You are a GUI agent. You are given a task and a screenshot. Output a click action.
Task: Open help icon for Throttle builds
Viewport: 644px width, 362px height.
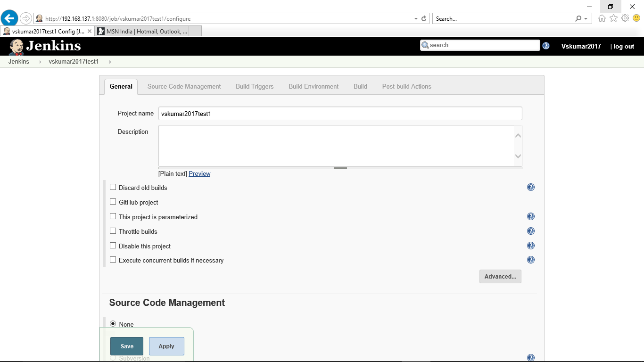[x=530, y=231]
